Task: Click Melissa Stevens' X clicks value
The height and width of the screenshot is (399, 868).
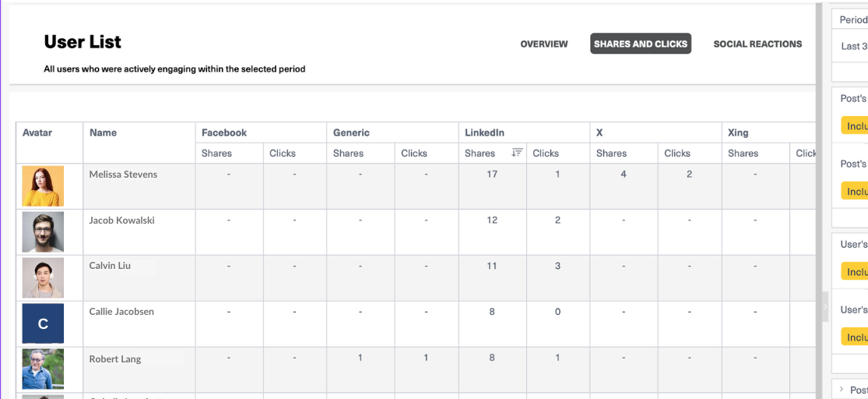Action: point(689,174)
